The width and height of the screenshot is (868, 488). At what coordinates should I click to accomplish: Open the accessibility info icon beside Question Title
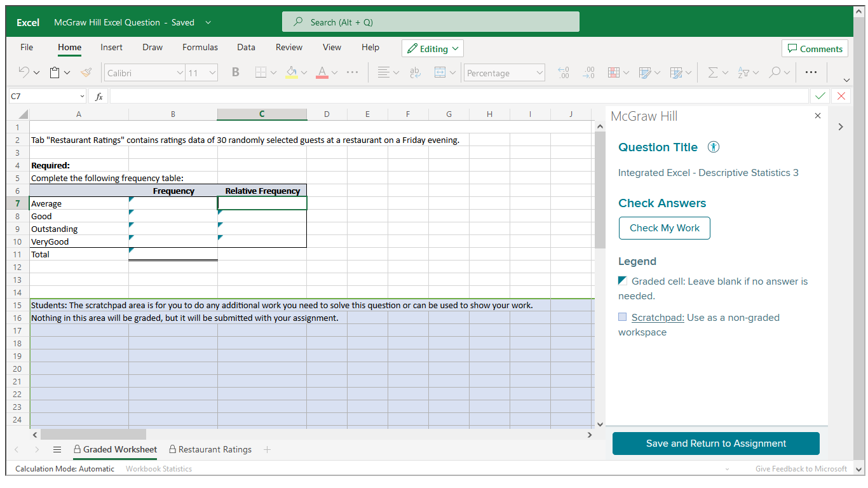point(714,147)
